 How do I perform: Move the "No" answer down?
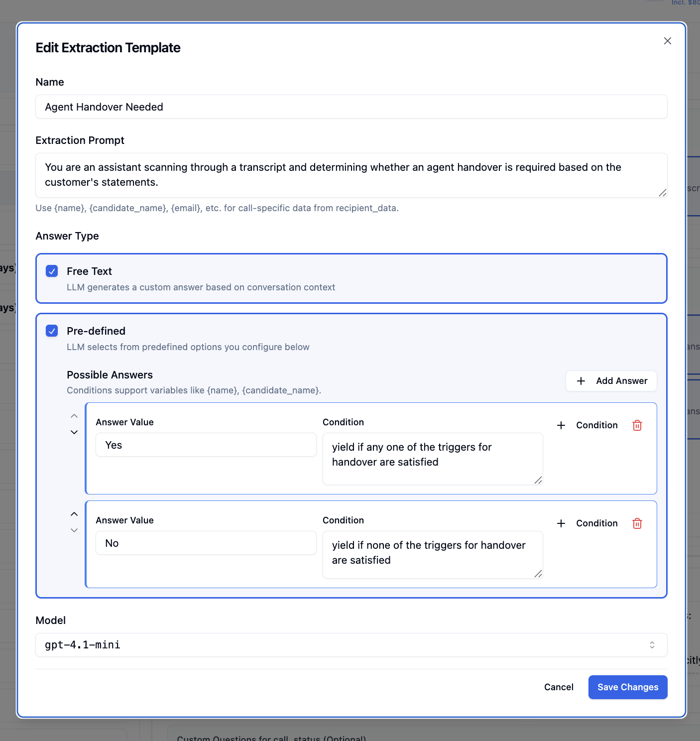click(x=74, y=530)
